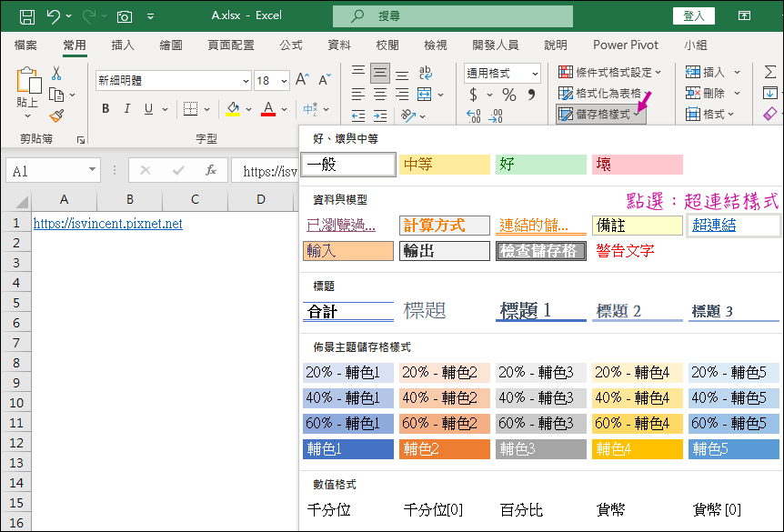Apply the 好 good style swatch

coord(541,164)
